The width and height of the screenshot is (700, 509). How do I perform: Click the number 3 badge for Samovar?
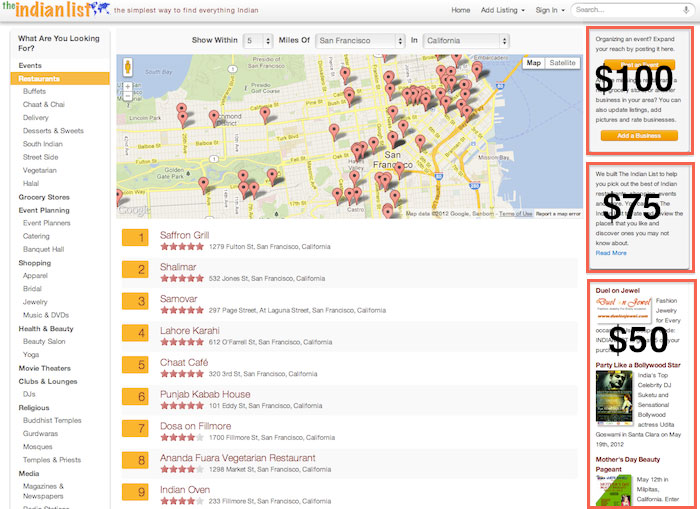tap(135, 301)
